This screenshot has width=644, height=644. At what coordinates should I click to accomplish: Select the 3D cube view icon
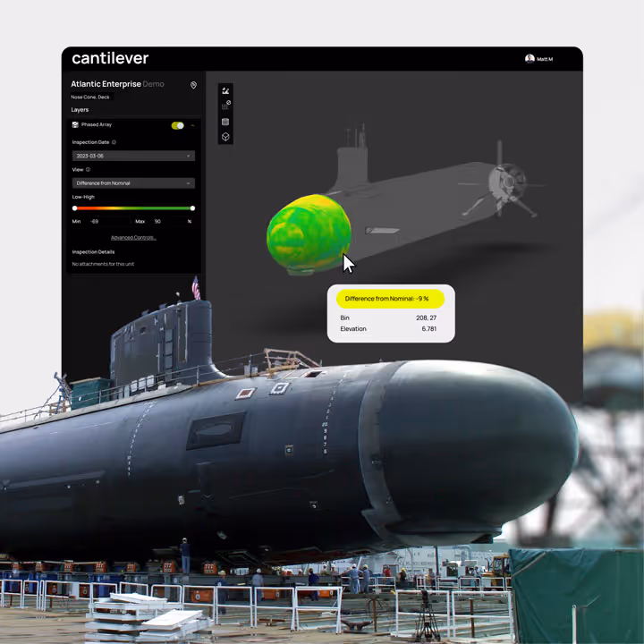(225, 136)
